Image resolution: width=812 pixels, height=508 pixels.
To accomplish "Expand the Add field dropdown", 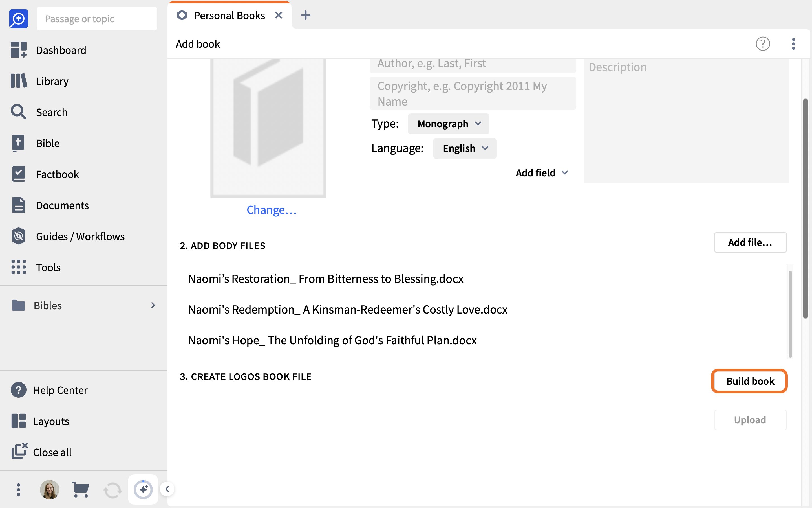I will [x=542, y=173].
